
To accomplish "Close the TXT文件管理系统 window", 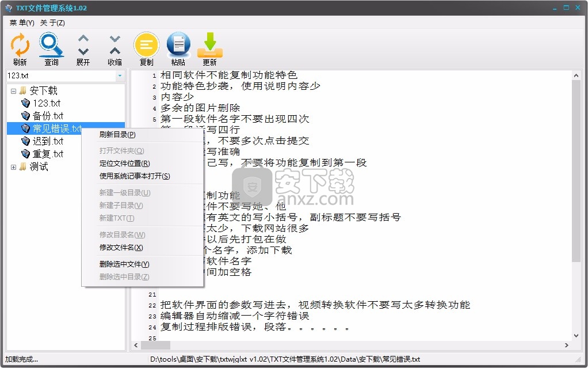I will [x=578, y=8].
